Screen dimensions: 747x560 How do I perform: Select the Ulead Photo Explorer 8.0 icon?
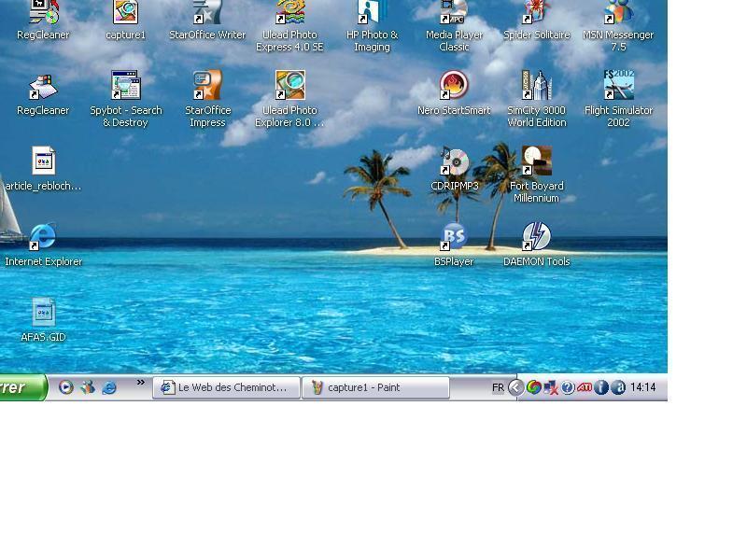[x=289, y=86]
